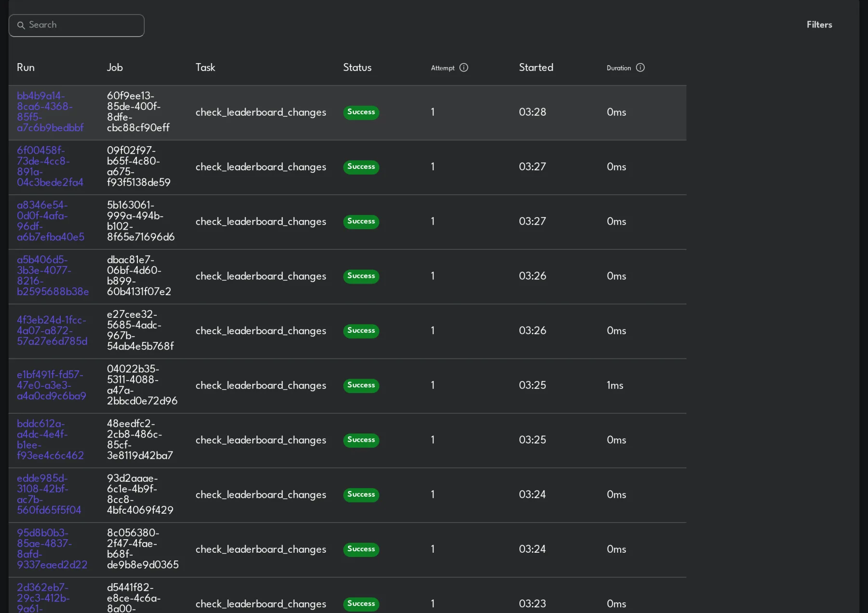Click the 1ms duration value
The height and width of the screenshot is (613, 868).
tap(615, 385)
